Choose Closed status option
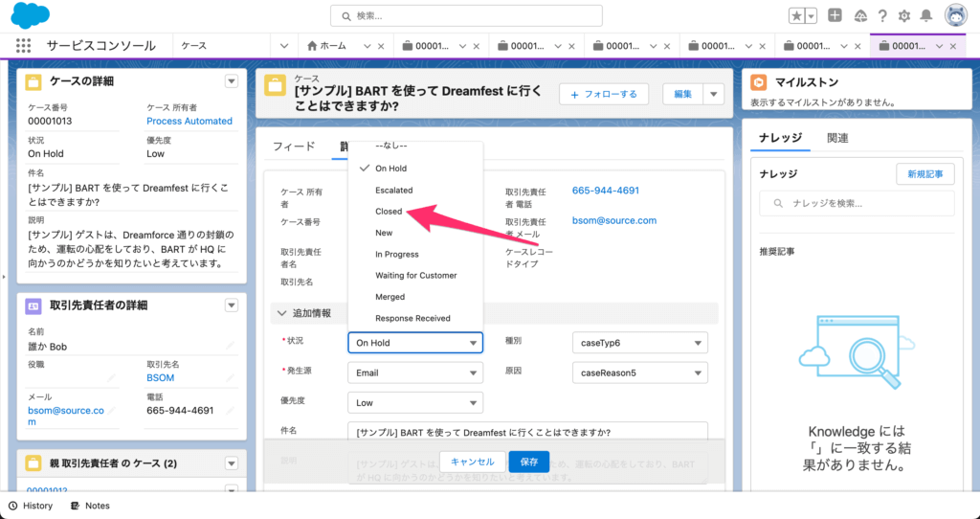 [415, 212]
